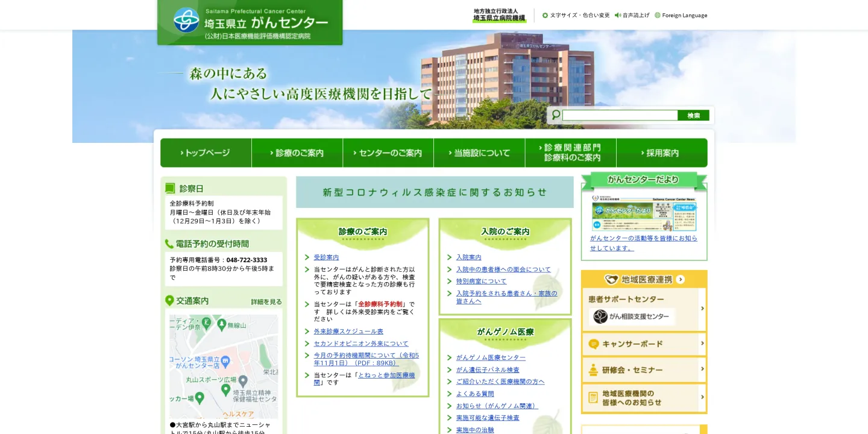Click the 音声読上げ text link
Screen dimensions: 868x434
pos(636,15)
